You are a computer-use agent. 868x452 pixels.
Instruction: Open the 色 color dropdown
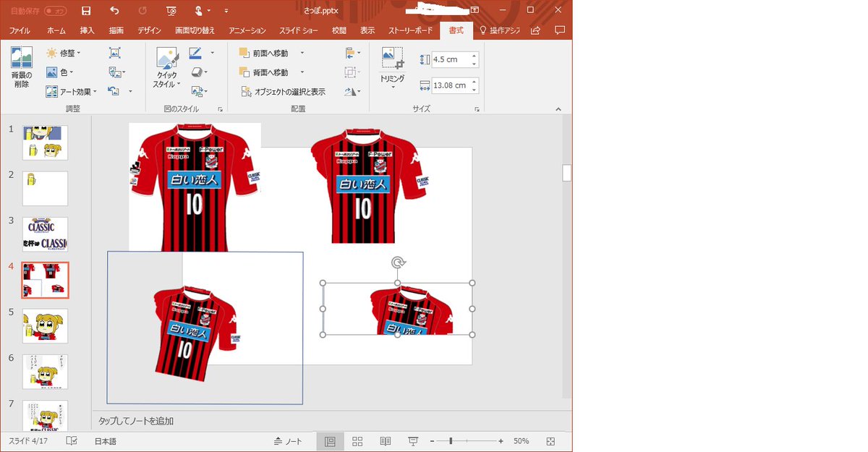click(x=60, y=72)
